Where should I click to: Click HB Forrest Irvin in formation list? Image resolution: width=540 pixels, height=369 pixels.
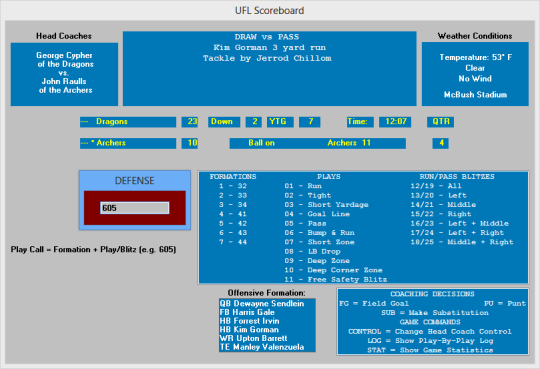[x=250, y=321]
